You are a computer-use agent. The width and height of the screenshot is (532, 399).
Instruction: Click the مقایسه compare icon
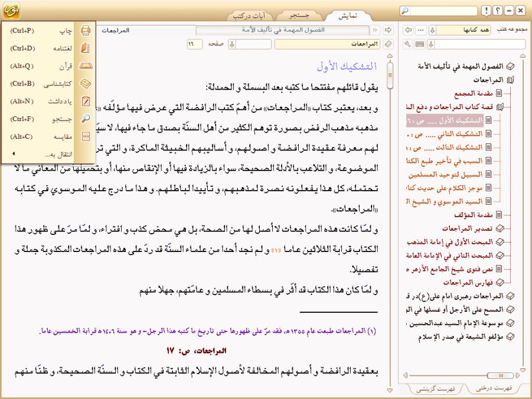tap(86, 136)
